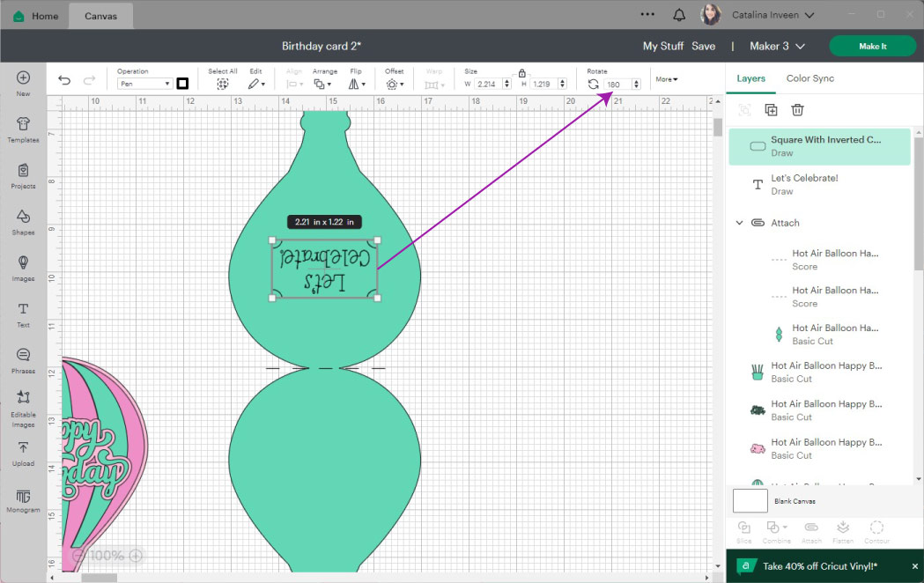924x583 pixels.
Task: Click the Slice tool
Action: (x=744, y=532)
